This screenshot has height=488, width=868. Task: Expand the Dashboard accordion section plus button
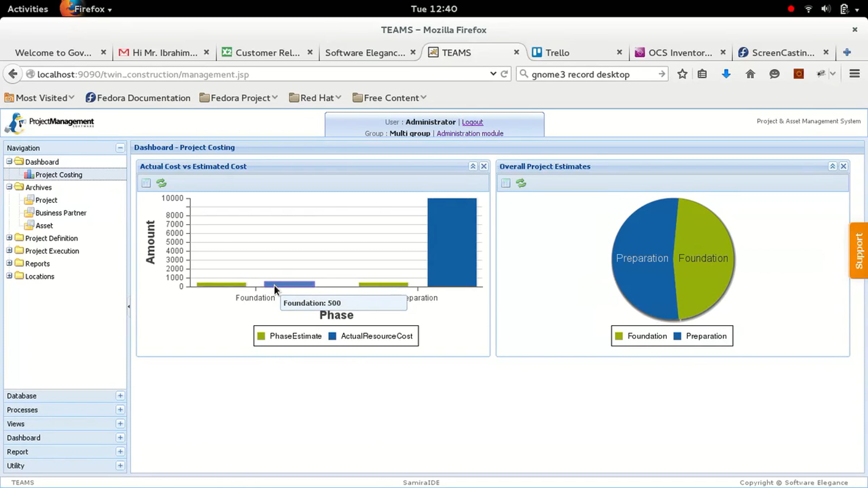pyautogui.click(x=120, y=438)
